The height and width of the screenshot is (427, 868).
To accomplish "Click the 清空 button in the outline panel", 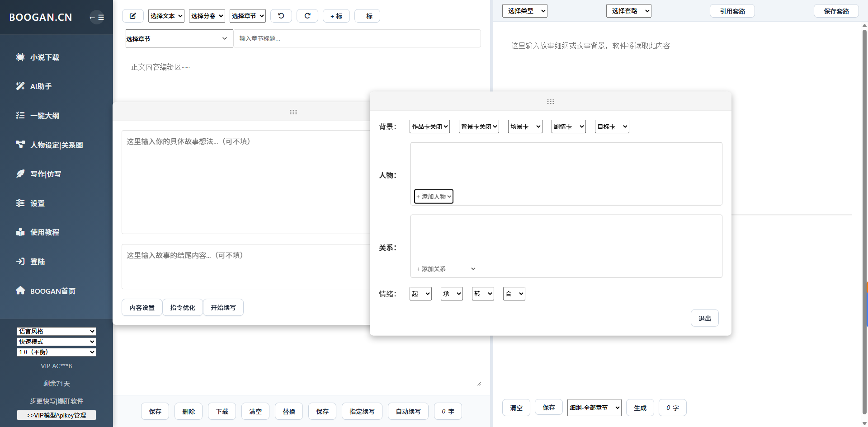I will pos(516,408).
